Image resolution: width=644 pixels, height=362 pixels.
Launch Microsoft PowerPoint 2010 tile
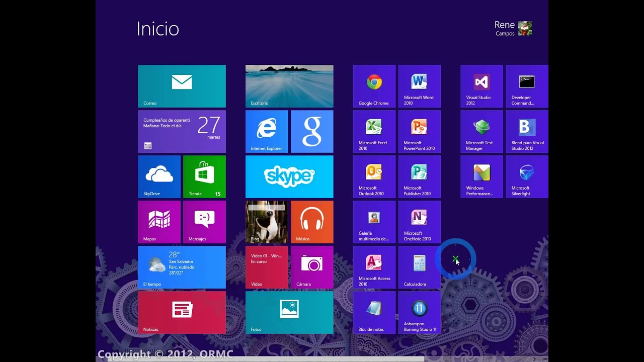(x=420, y=131)
